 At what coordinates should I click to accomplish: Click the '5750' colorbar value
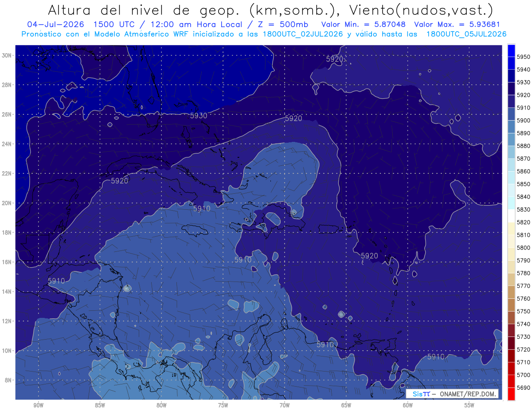(x=523, y=311)
